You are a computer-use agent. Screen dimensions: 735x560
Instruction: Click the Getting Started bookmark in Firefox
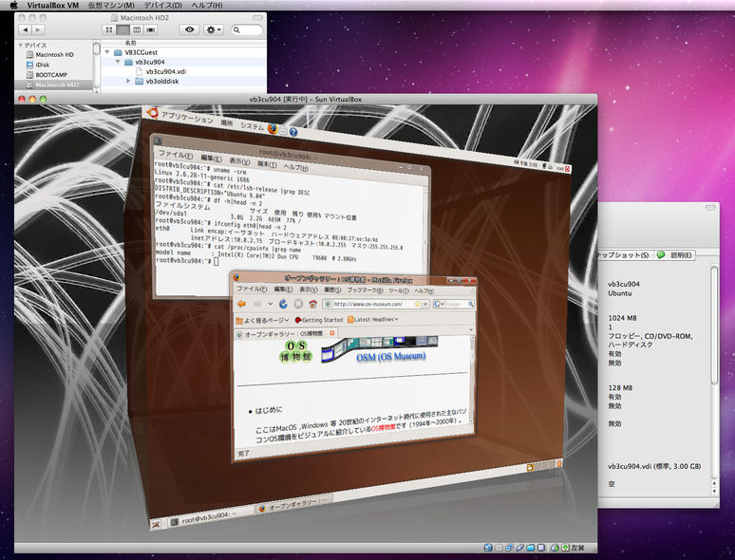tap(319, 320)
